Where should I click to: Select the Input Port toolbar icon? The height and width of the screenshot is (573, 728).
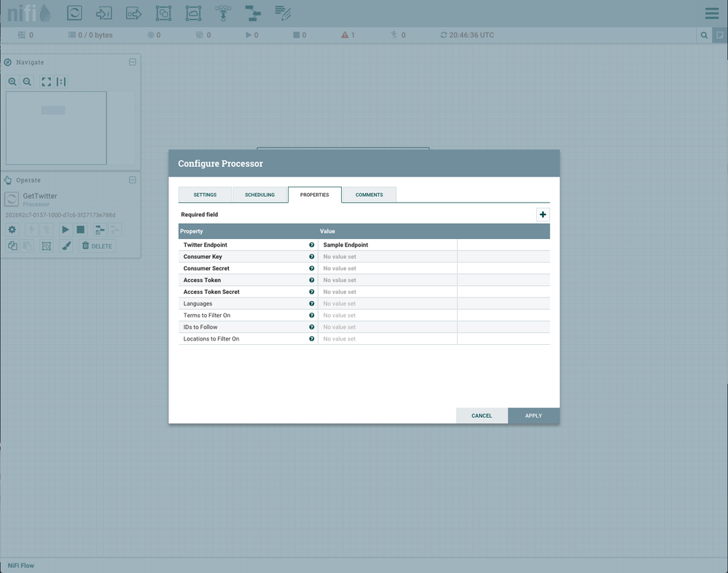[x=104, y=12]
